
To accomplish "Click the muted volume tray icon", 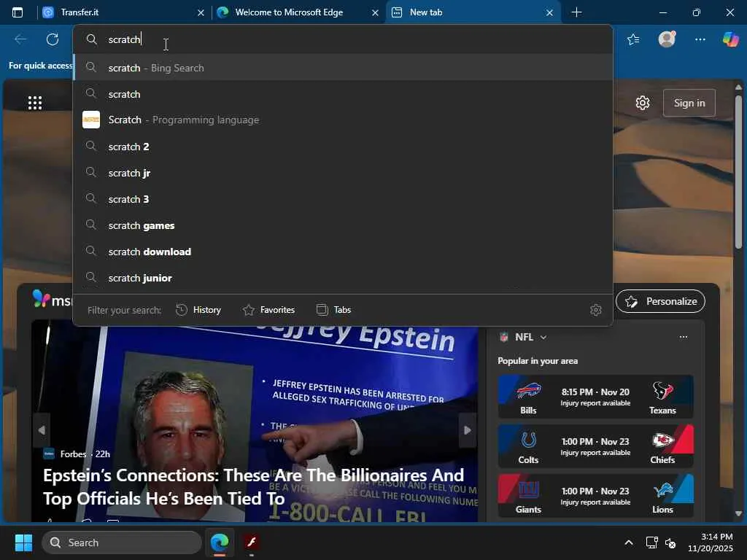I will (x=670, y=542).
